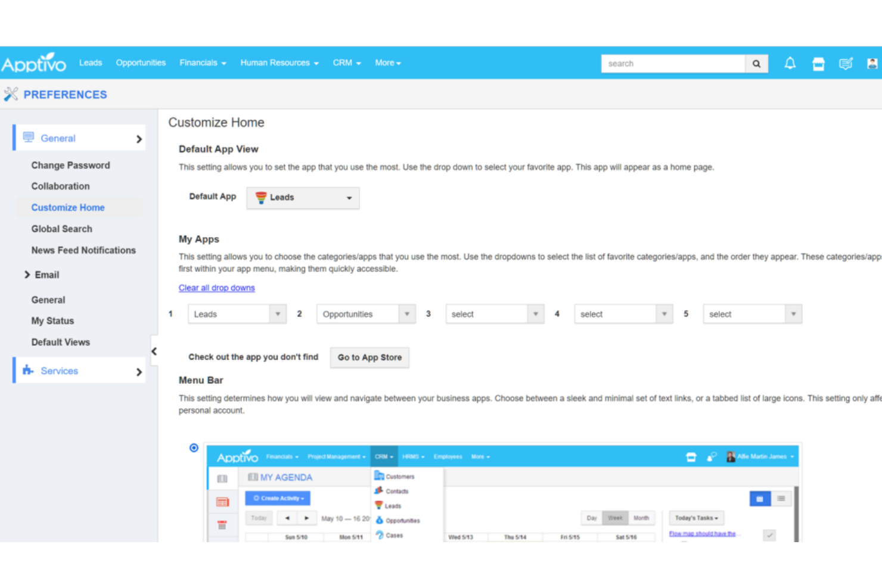Click the Go to App Store button

pos(369,357)
